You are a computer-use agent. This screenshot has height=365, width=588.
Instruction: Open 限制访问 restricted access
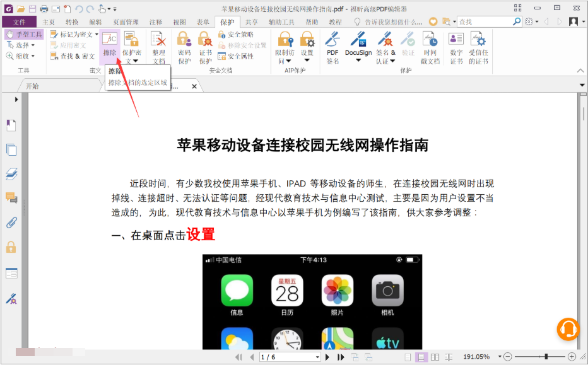[285, 47]
